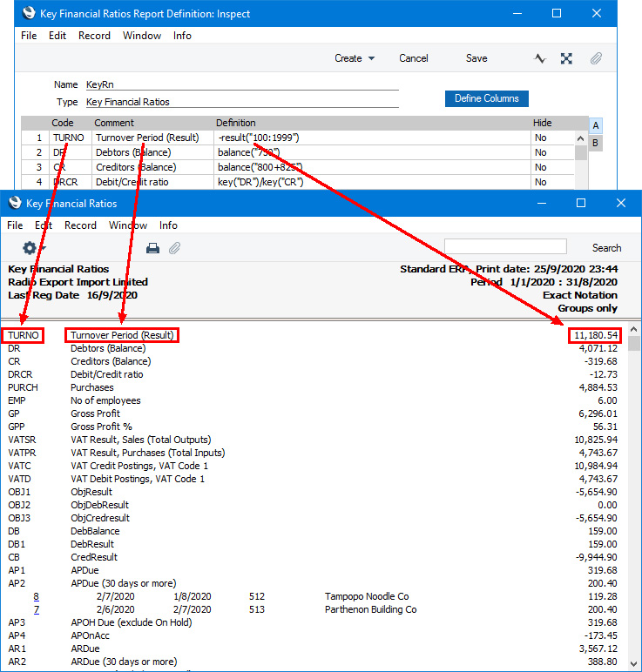Save the report definition record
This screenshot has height=672, width=642.
click(476, 58)
